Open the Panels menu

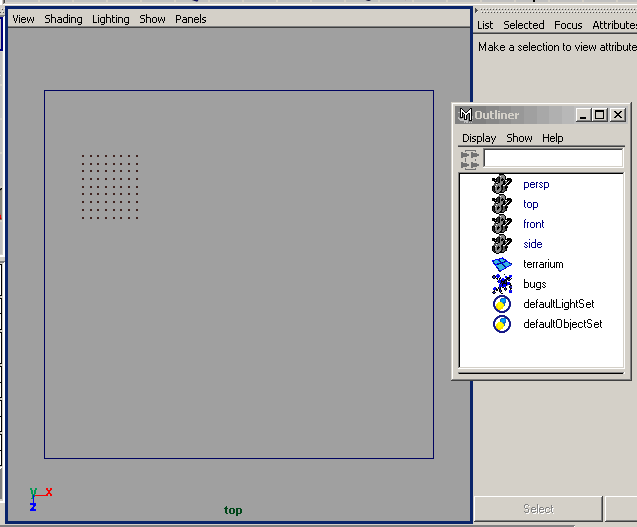click(191, 19)
